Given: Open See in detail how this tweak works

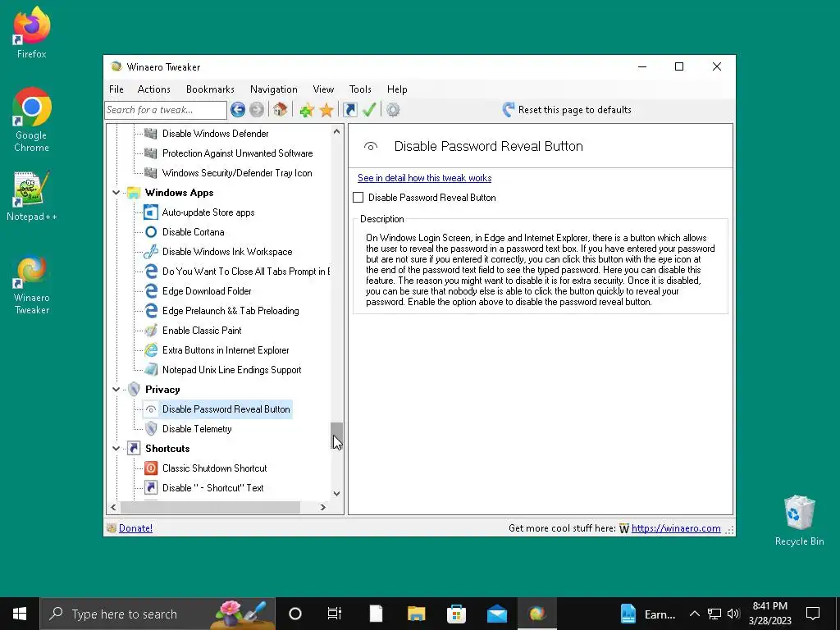Looking at the screenshot, I should pos(424,178).
